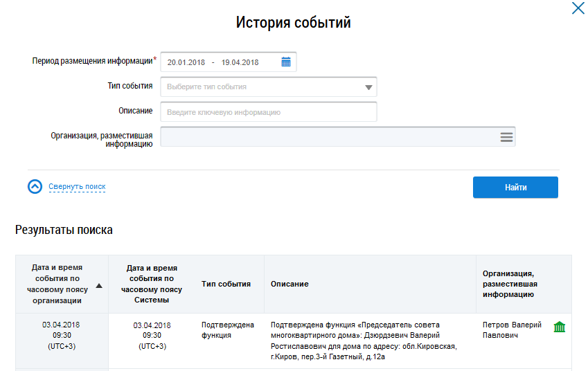The width and height of the screenshot is (588, 371).
Task: Click the Описание column header
Action: pos(289,284)
